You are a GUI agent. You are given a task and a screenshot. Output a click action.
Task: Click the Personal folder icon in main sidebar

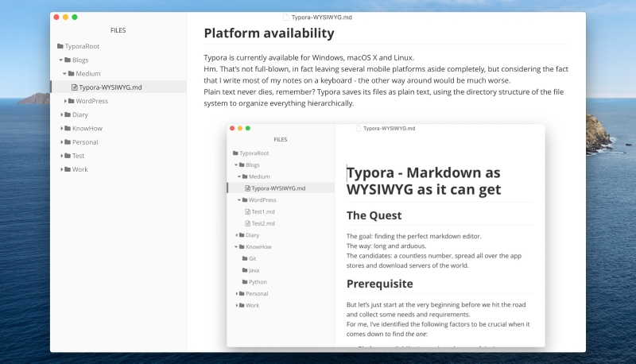coord(68,142)
